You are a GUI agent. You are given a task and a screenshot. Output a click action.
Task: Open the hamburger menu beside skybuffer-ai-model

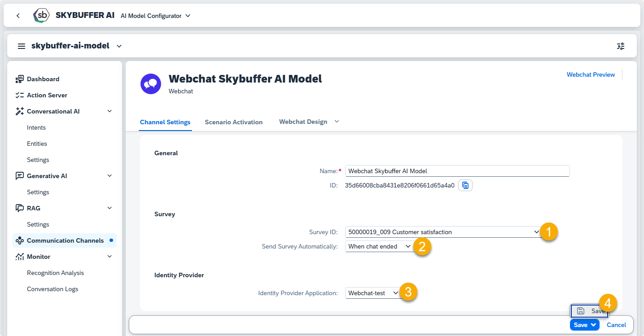click(21, 46)
